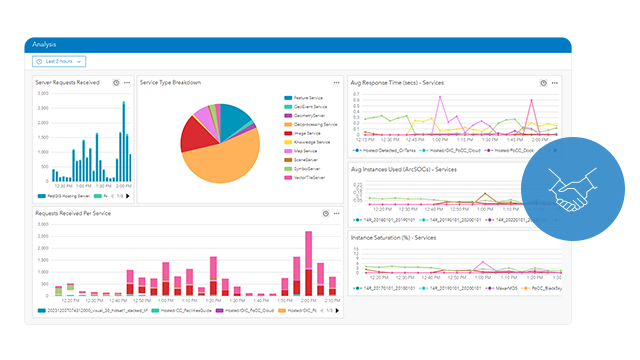Click the Avg Instances Used (ArcSOCs) - Services title
The width and height of the screenshot is (640, 360).
point(404,169)
